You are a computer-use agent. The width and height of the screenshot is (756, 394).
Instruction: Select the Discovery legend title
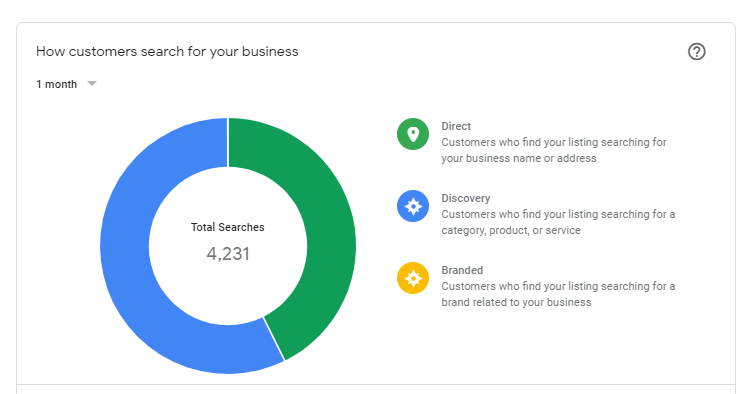pyautogui.click(x=466, y=198)
